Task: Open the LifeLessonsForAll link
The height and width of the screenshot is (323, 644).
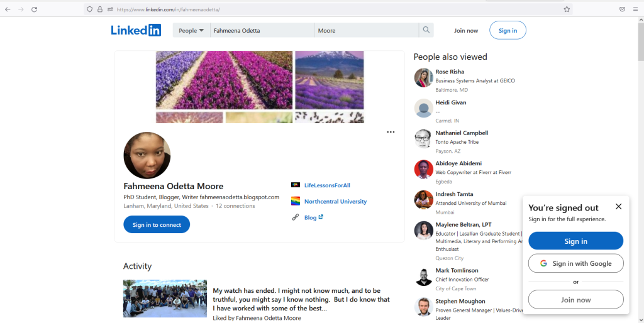Action: [x=327, y=185]
